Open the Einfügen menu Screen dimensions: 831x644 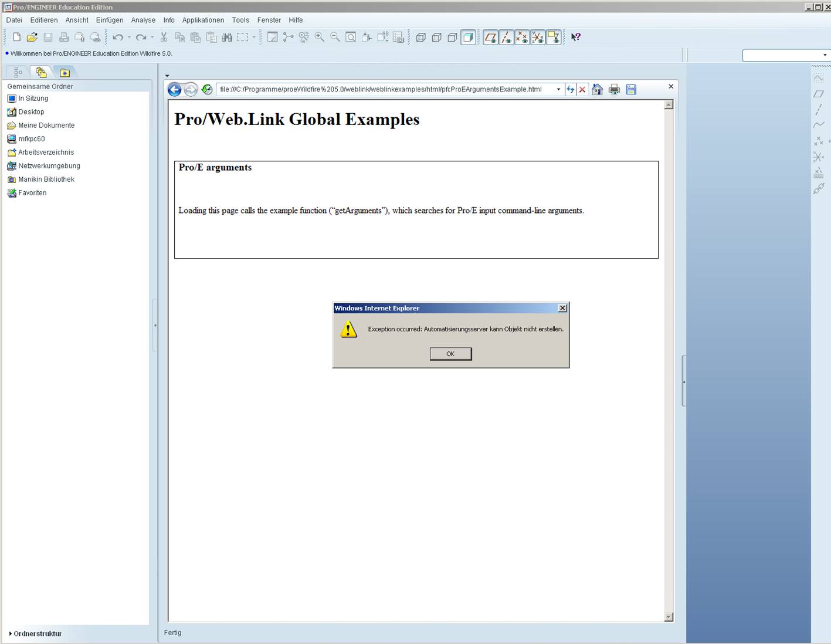pyautogui.click(x=110, y=20)
